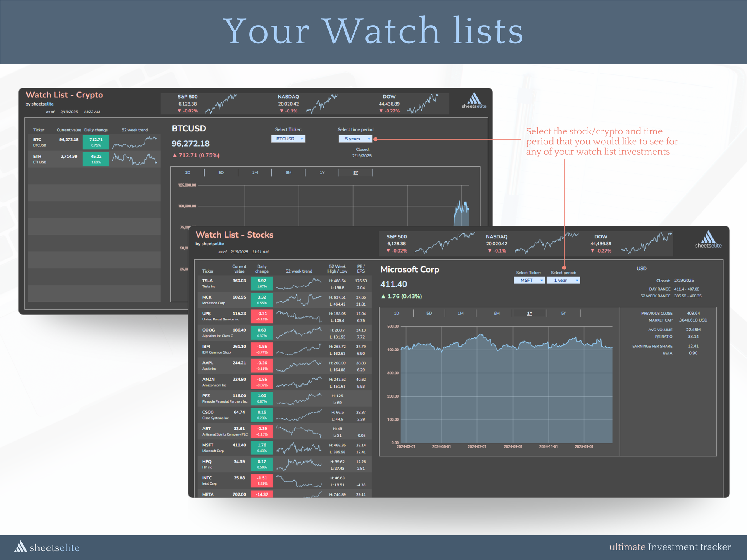This screenshot has height=560, width=747.
Task: Click the sheetselite link under Watch List - Stocks
Action: [x=212, y=244]
